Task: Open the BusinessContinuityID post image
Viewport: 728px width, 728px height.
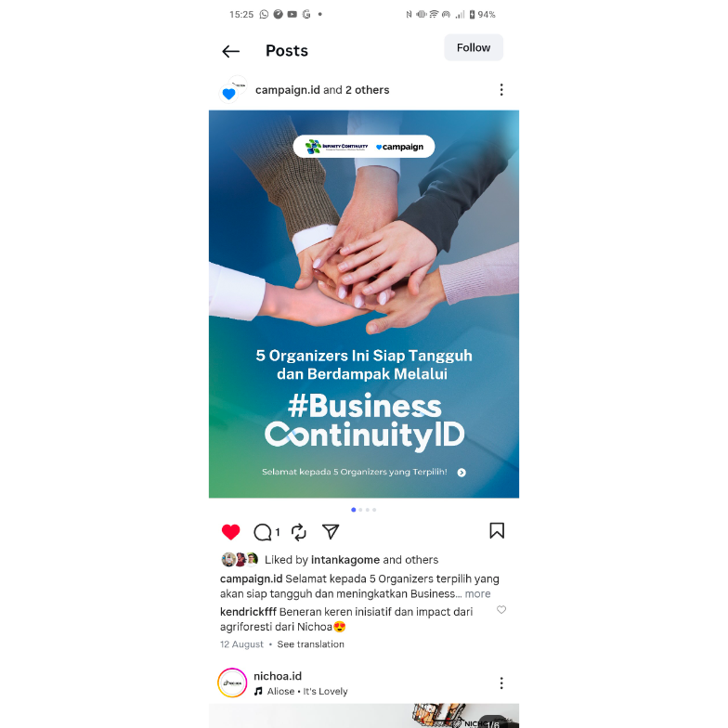Action: (364, 305)
